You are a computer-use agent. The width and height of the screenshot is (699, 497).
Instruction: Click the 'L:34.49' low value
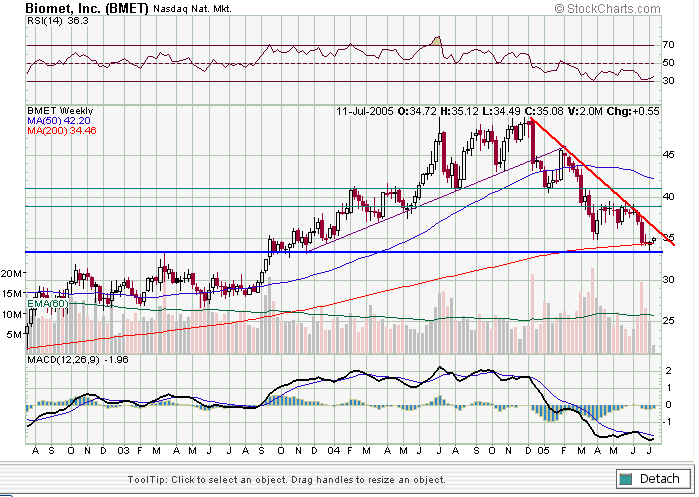coord(501,111)
